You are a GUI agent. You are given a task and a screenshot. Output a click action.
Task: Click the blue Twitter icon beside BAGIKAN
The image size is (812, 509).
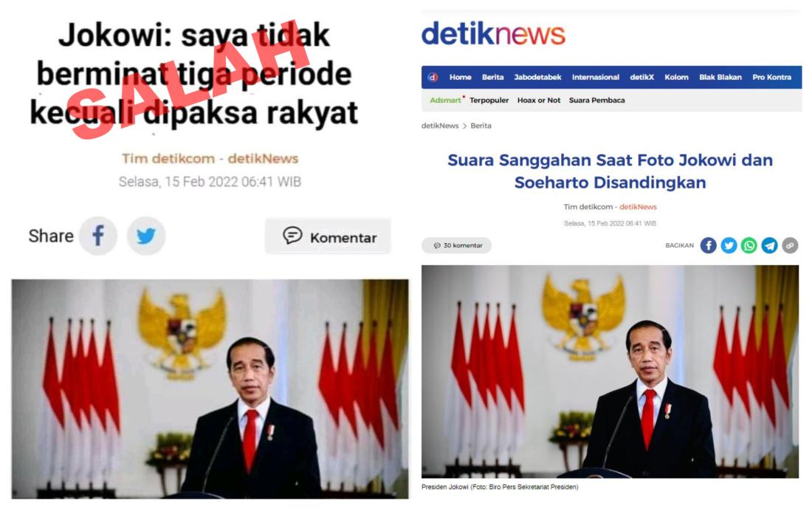coord(729,245)
